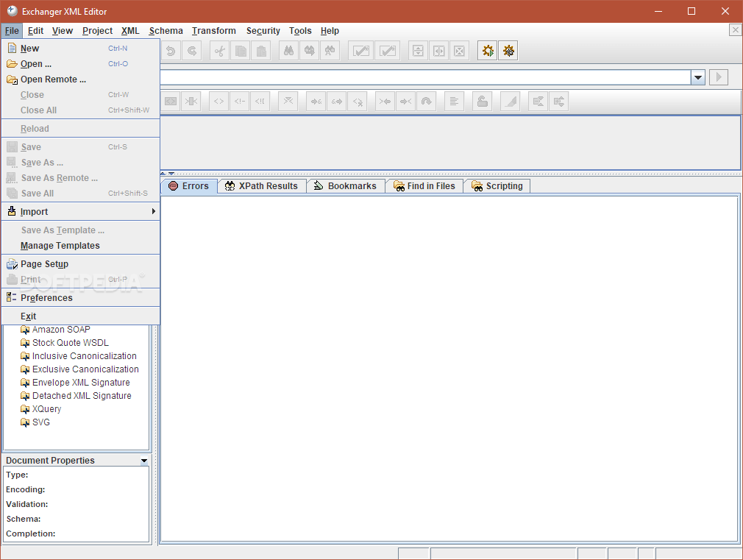
Task: Click the Cut scissors icon
Action: (x=219, y=51)
